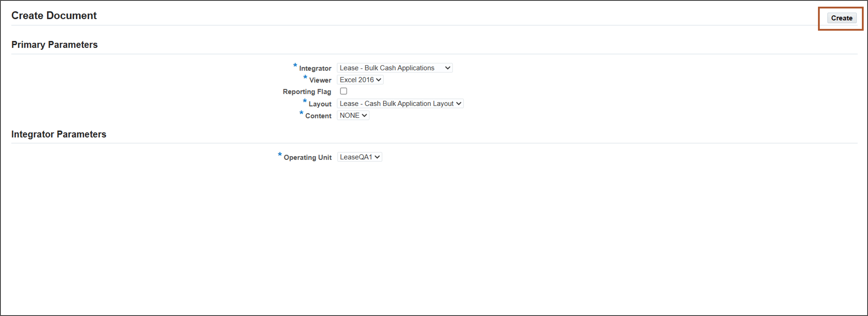Click the Create button
The height and width of the screenshot is (316, 868).
click(x=841, y=18)
